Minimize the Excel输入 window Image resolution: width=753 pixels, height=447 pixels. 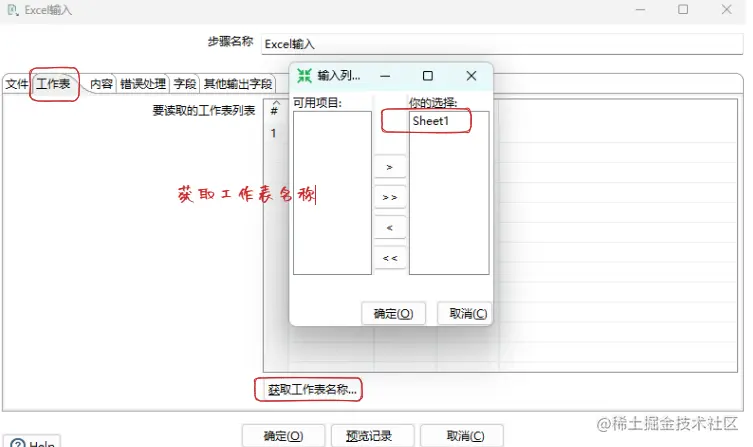(x=640, y=10)
